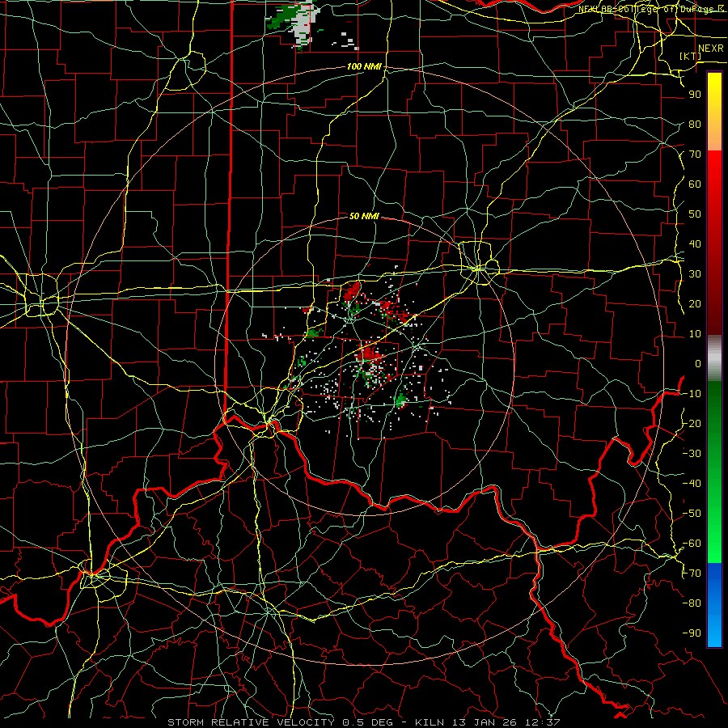Click the -50 scale label
The image size is (728, 728).
pos(692,514)
